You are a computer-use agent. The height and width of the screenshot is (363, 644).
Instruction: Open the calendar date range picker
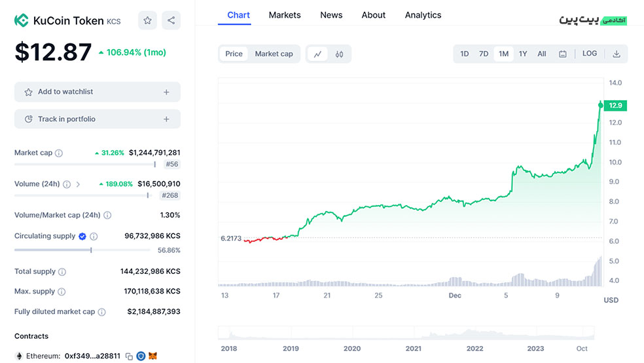(562, 54)
